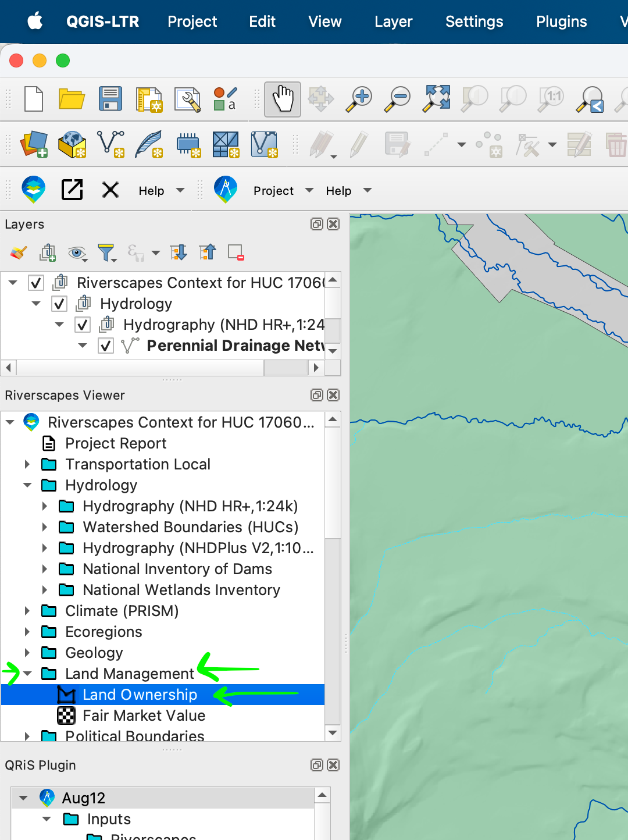The height and width of the screenshot is (840, 628).
Task: Open the Riverscapes Help dropdown
Action: point(162,191)
